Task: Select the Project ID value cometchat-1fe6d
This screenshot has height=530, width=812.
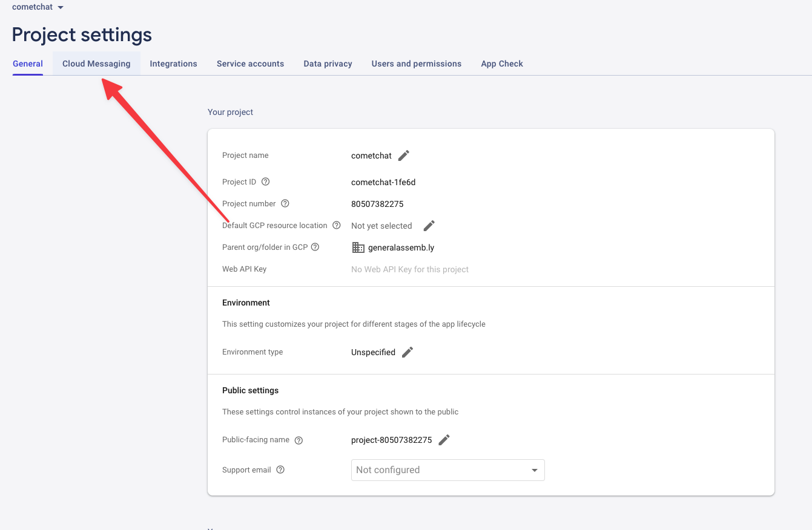Action: (383, 182)
